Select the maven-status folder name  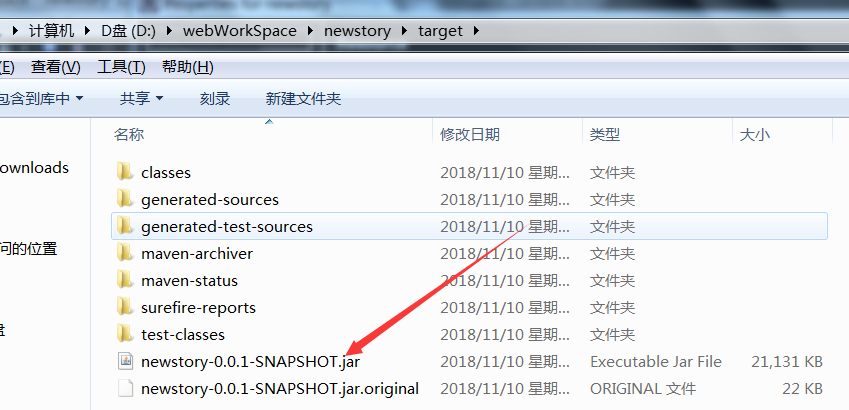pyautogui.click(x=190, y=281)
